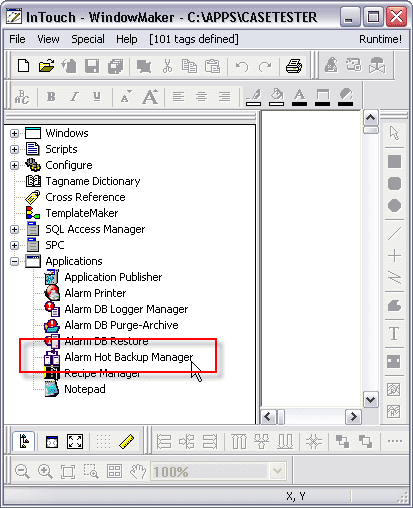Pick the Text Color swatch
This screenshot has height=508, width=413.
[x=299, y=97]
